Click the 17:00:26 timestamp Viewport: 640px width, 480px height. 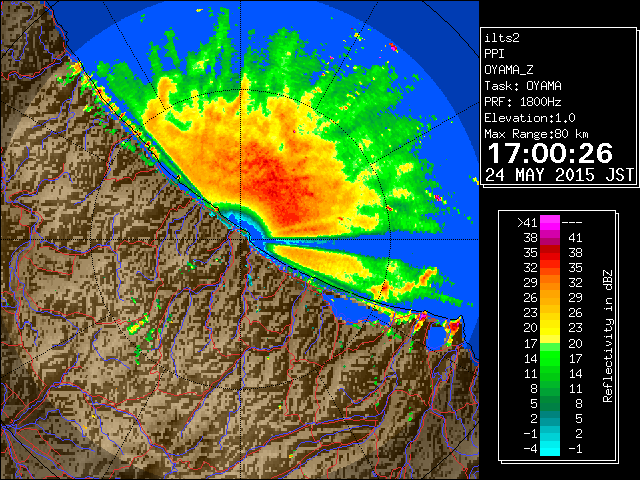(551, 153)
